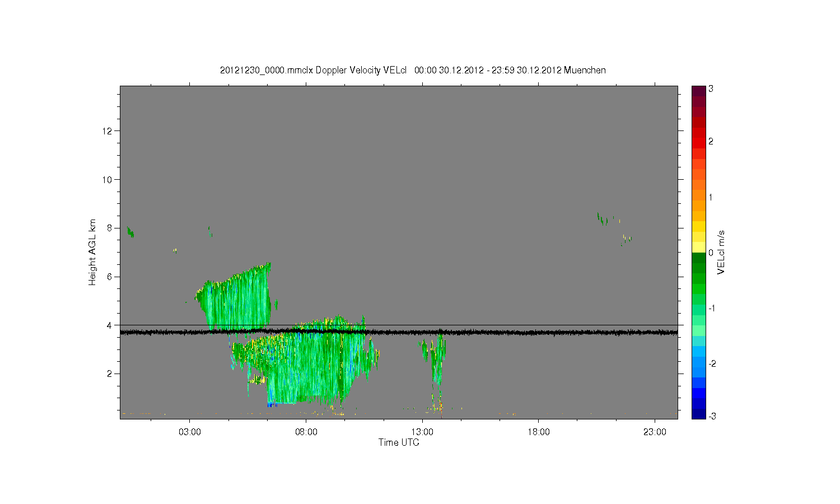
Task: Click the height tick label 4
Action: 110,325
